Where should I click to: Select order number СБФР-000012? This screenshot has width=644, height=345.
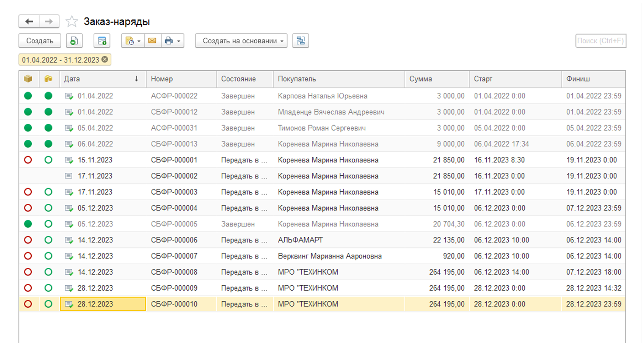[x=174, y=112]
